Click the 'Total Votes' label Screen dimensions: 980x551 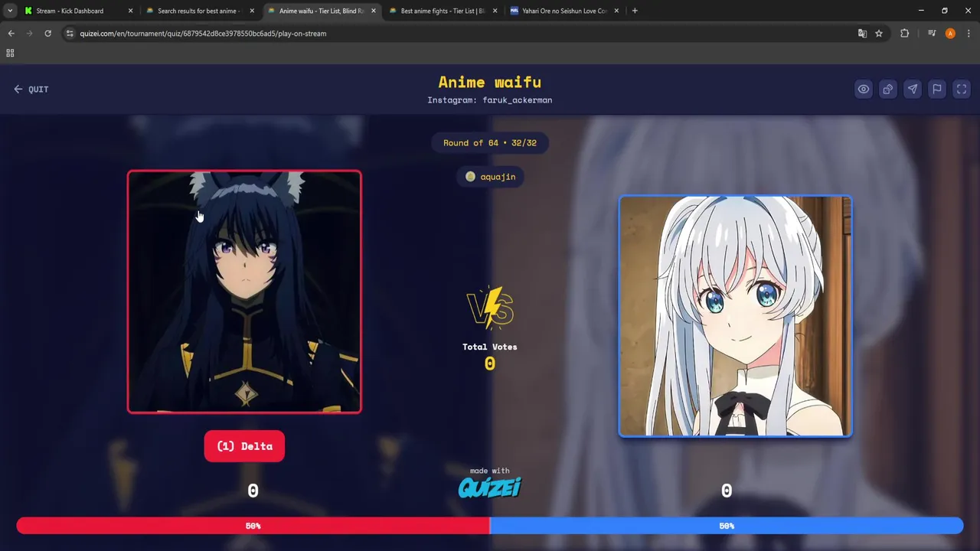point(490,347)
